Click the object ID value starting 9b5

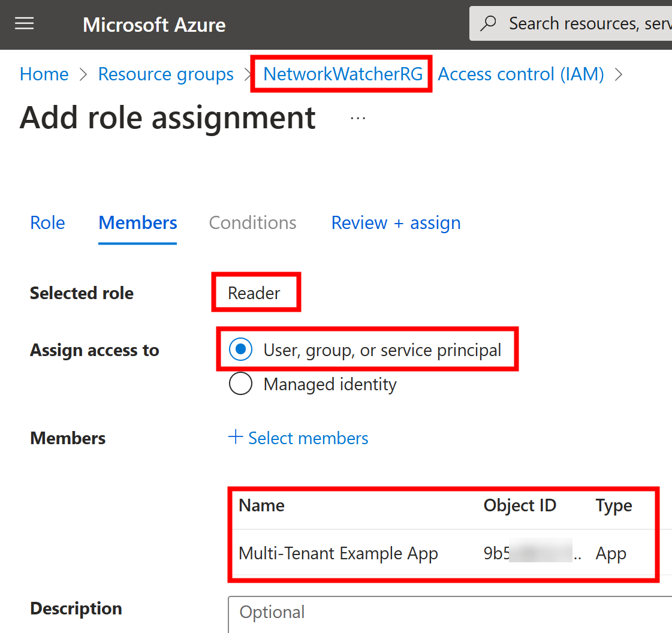point(532,553)
